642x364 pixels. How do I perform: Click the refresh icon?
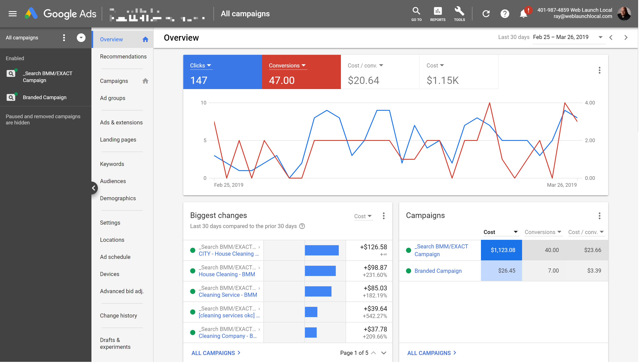coord(486,14)
